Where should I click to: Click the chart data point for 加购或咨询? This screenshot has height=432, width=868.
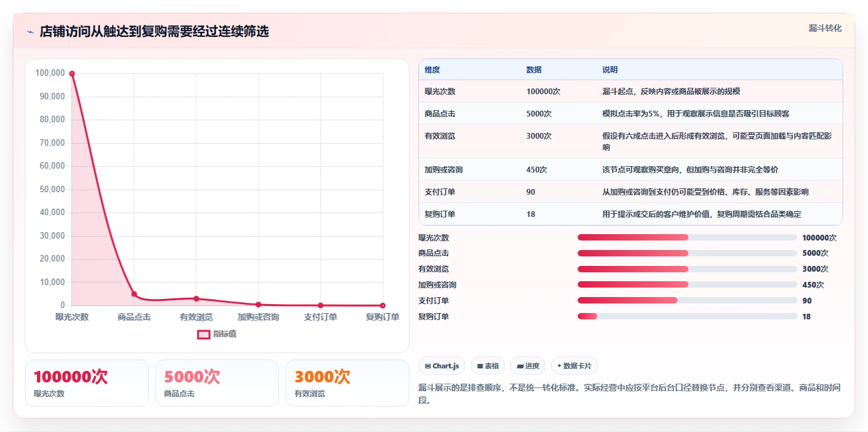259,305
